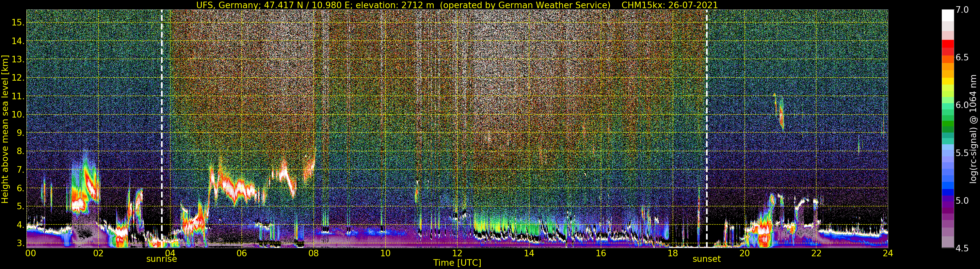
Task: Click the 20 hour tick label
Action: point(744,253)
